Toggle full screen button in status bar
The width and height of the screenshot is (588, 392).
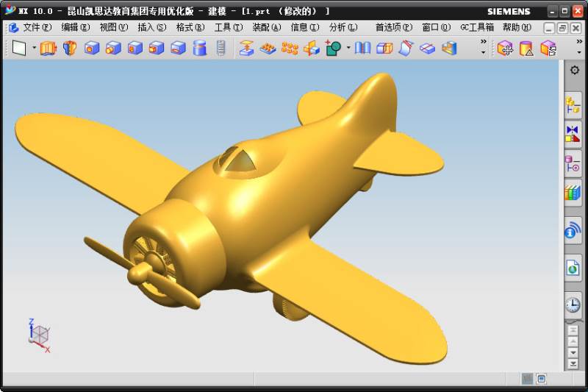(542, 379)
